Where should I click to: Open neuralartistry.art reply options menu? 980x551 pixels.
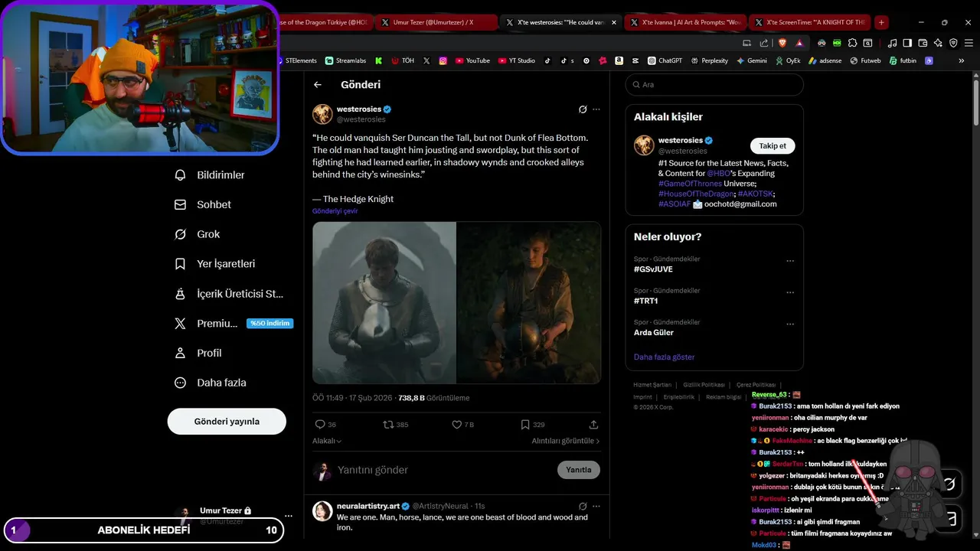point(596,506)
